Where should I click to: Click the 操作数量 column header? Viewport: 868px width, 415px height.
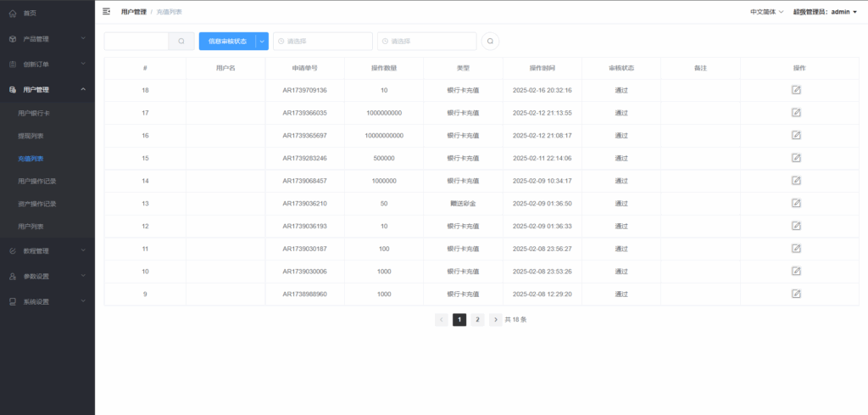pyautogui.click(x=384, y=68)
